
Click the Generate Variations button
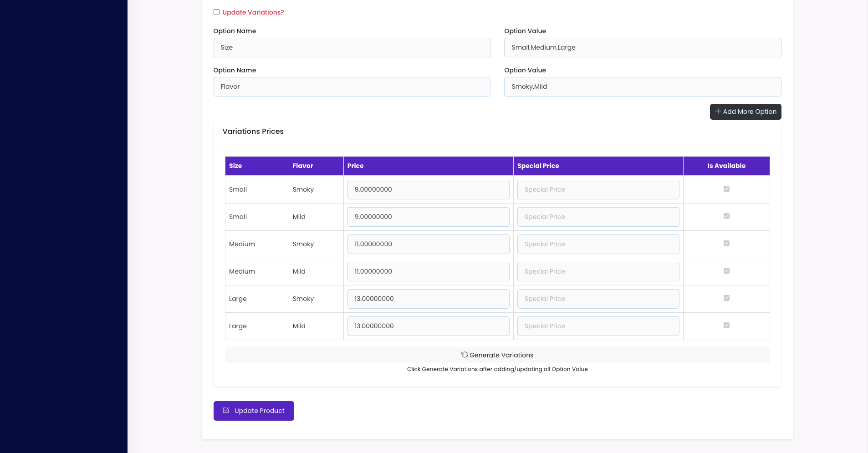497,355
